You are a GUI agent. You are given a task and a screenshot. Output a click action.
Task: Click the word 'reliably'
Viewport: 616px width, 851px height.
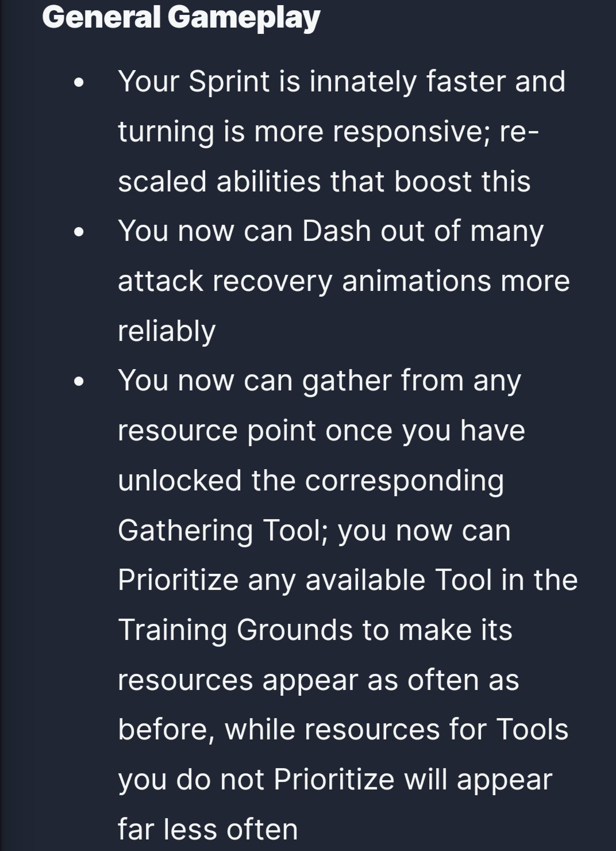pyautogui.click(x=167, y=331)
